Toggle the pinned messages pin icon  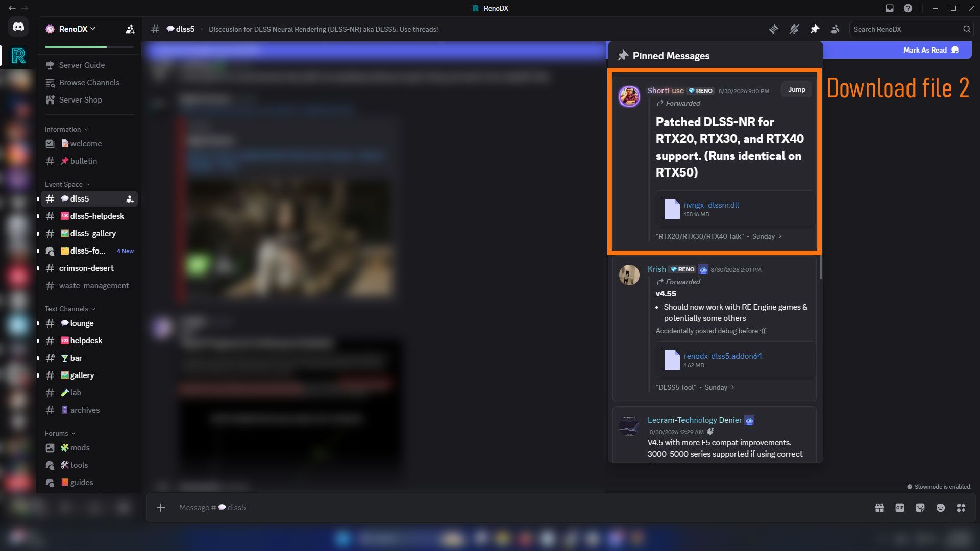pyautogui.click(x=815, y=29)
